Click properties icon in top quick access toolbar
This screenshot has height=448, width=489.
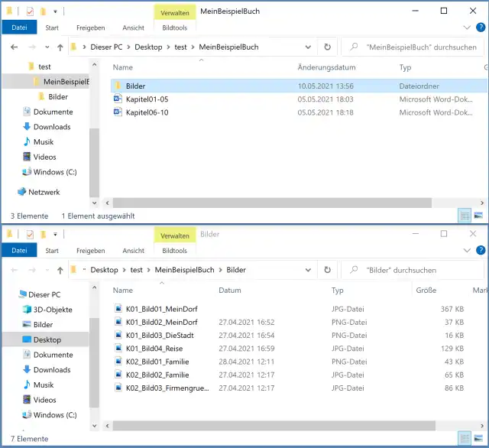coord(30,11)
